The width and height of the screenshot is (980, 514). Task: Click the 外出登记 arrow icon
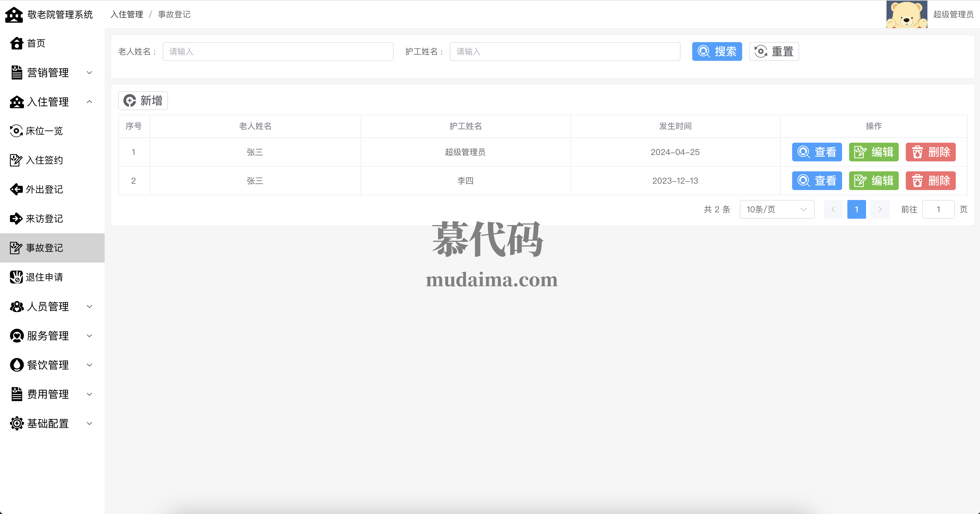tap(16, 189)
